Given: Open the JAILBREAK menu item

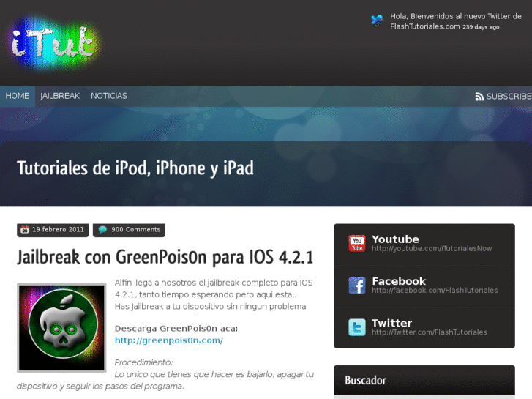Looking at the screenshot, I should [x=60, y=96].
